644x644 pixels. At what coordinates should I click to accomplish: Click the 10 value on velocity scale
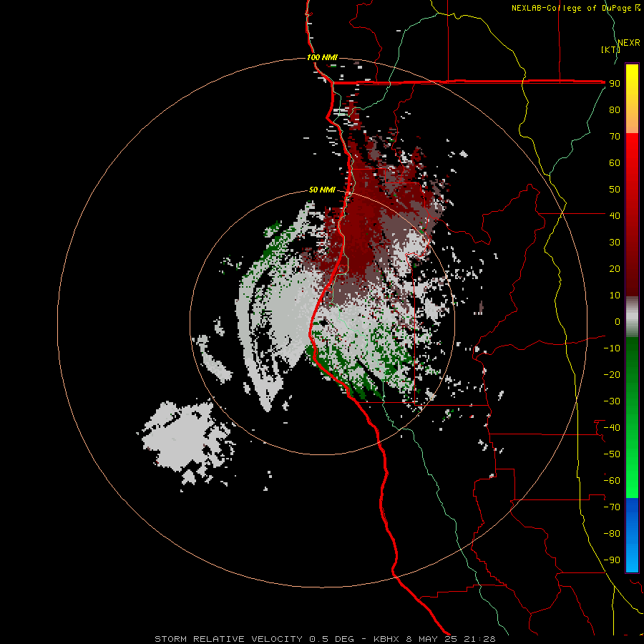(615, 296)
